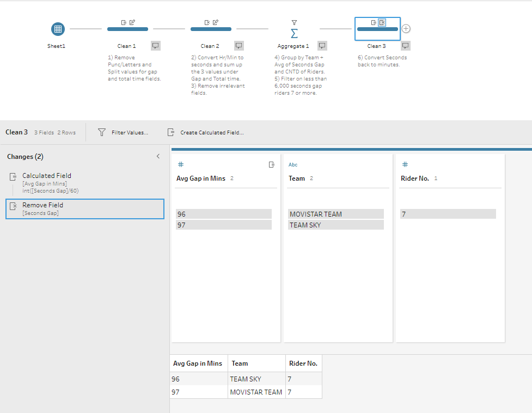Click the rename change icon above Clean 1
532x413 pixels.
(132, 22)
